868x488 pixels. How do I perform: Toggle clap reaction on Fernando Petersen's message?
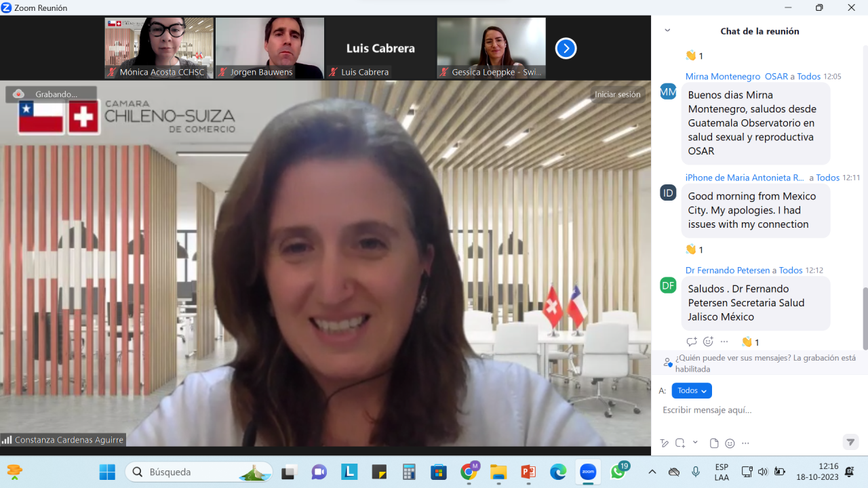click(750, 342)
